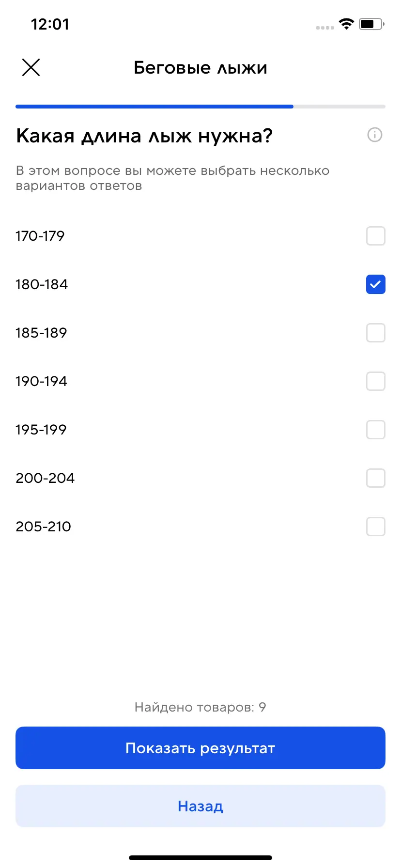This screenshot has height=868, width=401.
Task: Click the blue quiz progress bar
Action: coord(154,107)
